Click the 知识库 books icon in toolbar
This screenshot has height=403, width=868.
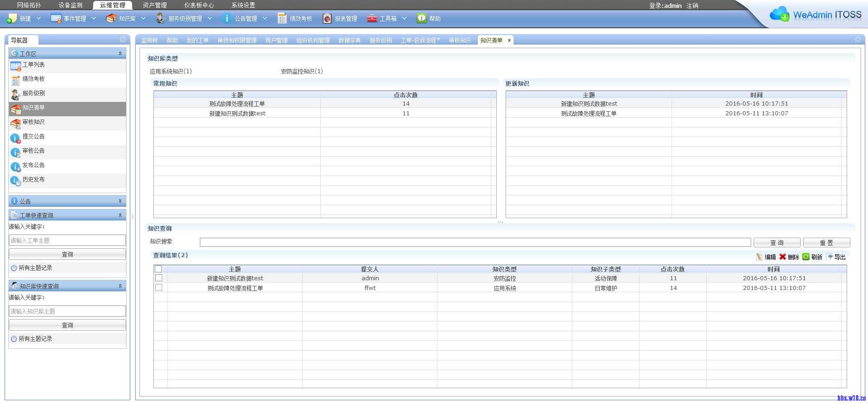click(111, 19)
